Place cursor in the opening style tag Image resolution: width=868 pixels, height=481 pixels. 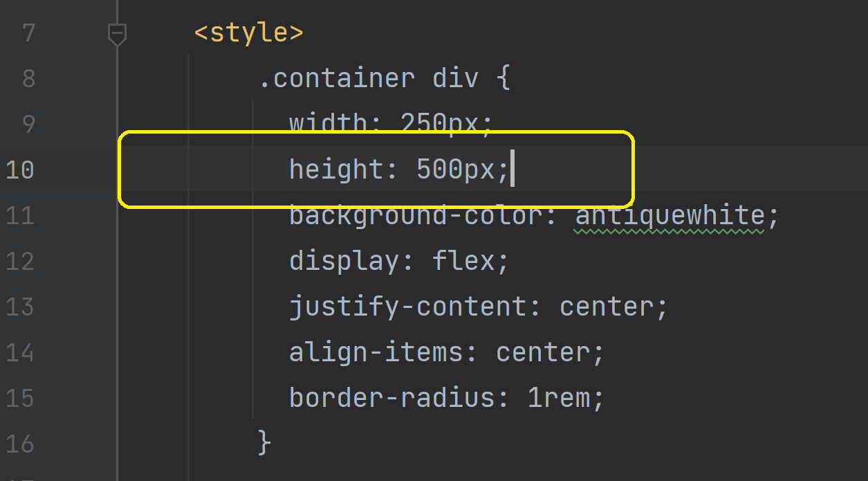(x=249, y=33)
